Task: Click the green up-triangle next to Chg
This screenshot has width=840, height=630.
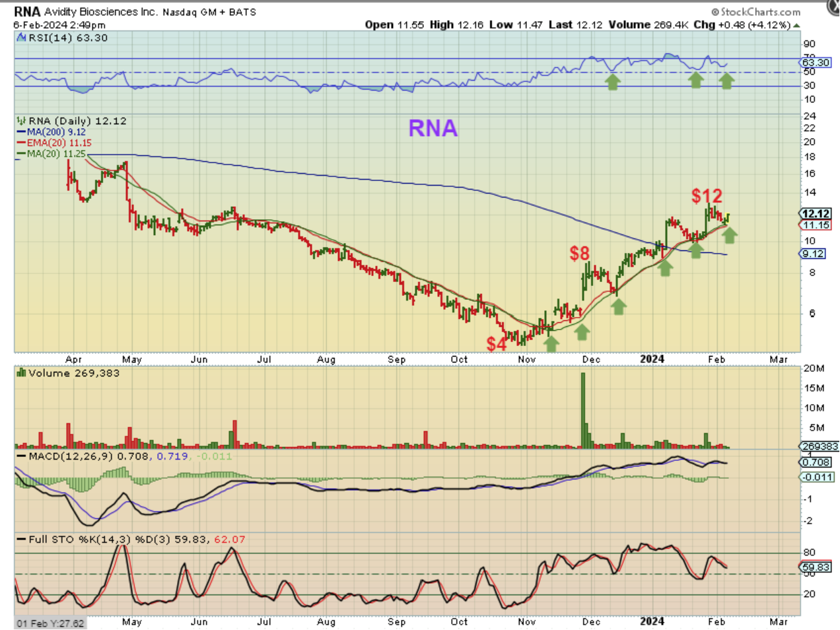Action: [796, 25]
